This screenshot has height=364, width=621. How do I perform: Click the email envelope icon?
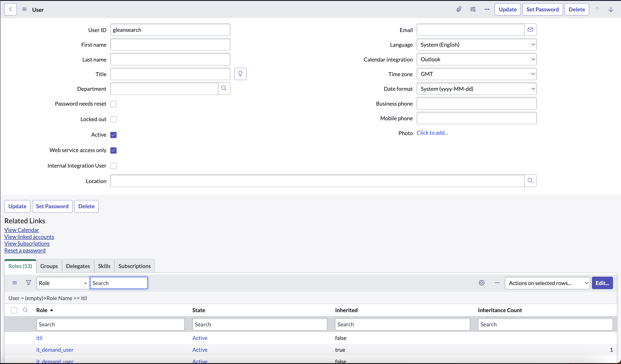[x=530, y=30]
